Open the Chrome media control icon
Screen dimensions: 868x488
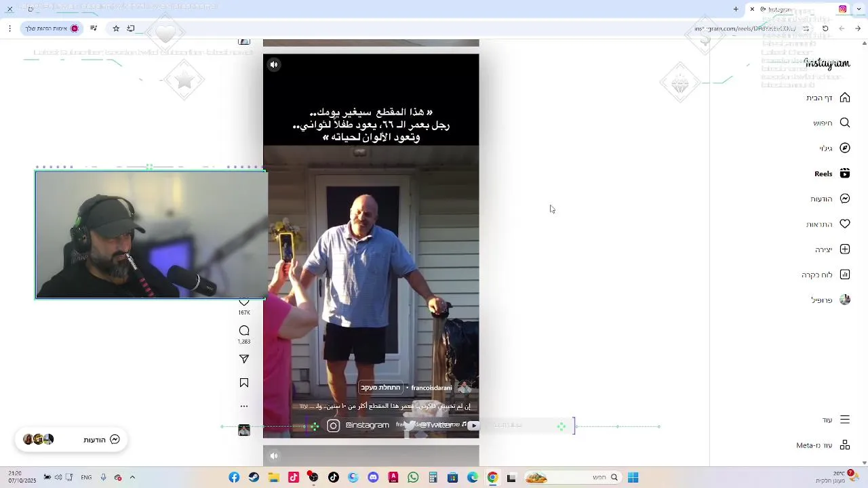[x=94, y=28]
